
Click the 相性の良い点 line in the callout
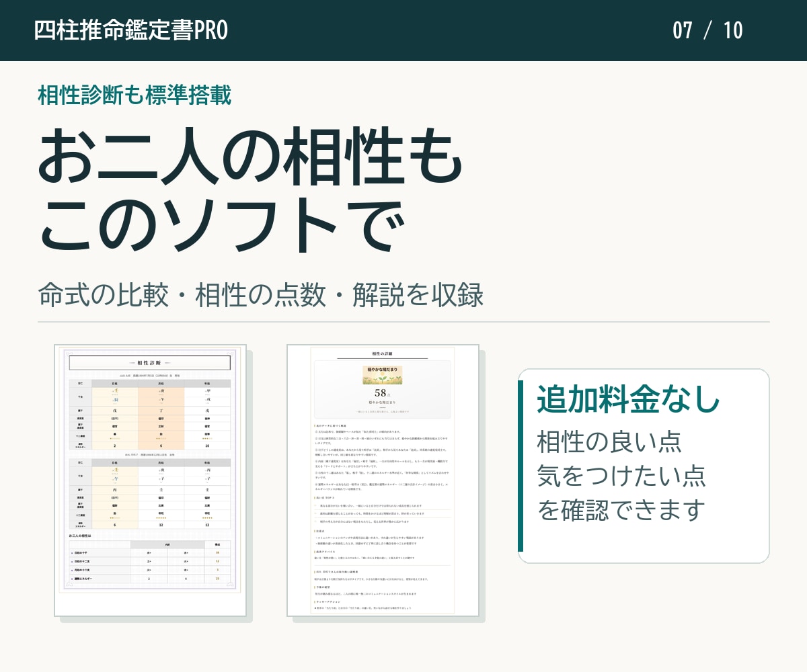click(610, 442)
